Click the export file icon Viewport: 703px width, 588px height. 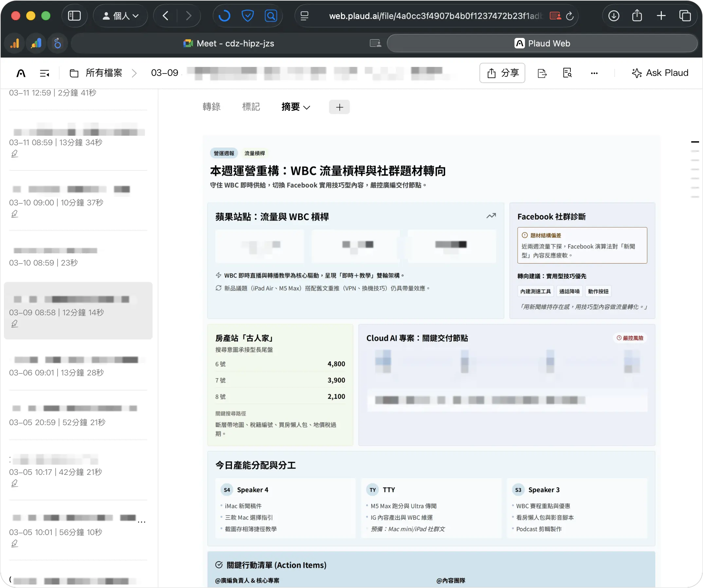[x=542, y=73]
